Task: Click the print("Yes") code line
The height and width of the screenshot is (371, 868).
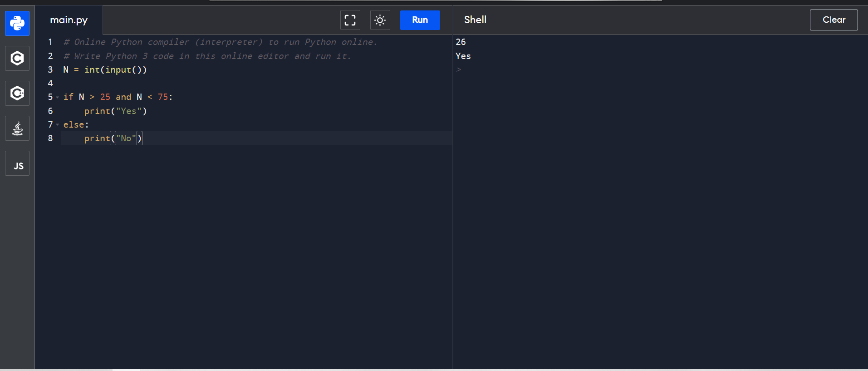Action: (x=115, y=111)
